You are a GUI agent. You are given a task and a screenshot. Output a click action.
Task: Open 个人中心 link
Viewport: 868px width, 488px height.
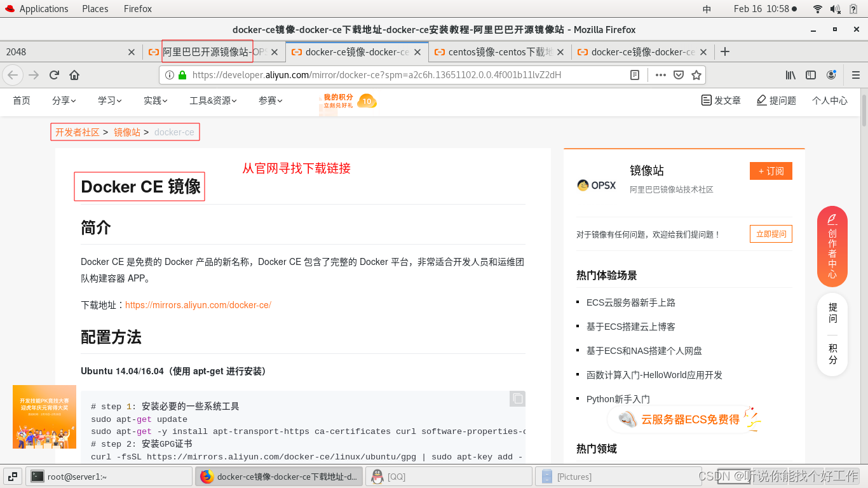[830, 100]
